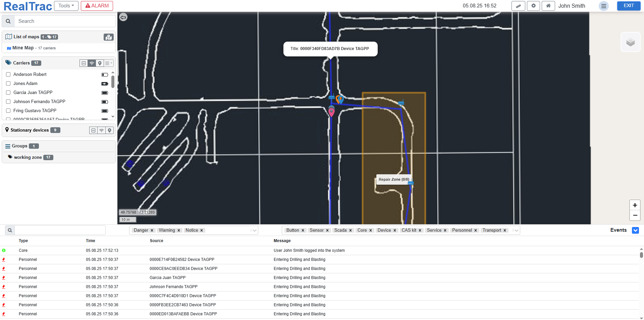Click Jones Adam's charging battery icon

[x=105, y=84]
